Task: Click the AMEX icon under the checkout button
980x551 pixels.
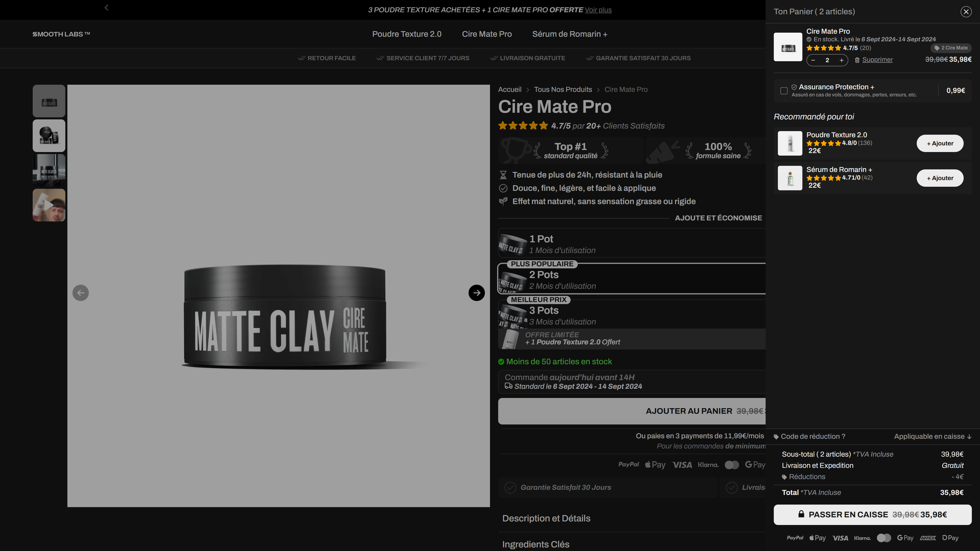Action: tap(927, 538)
